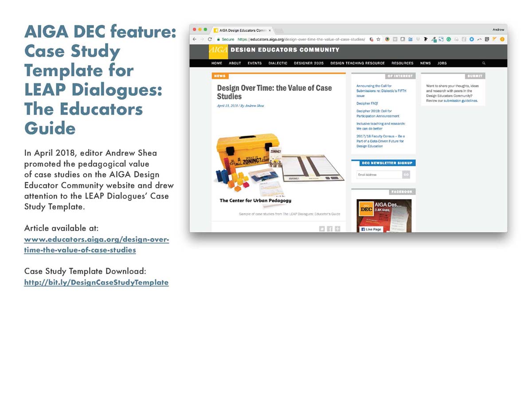Focus the Email Address input field
The width and height of the screenshot is (532, 411).
click(379, 175)
